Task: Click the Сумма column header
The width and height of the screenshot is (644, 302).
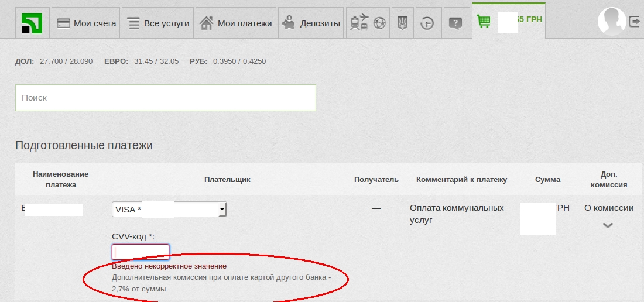Action: pyautogui.click(x=548, y=179)
